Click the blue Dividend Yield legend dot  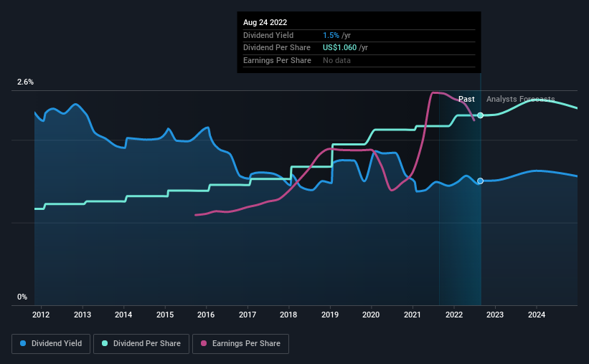coord(23,343)
